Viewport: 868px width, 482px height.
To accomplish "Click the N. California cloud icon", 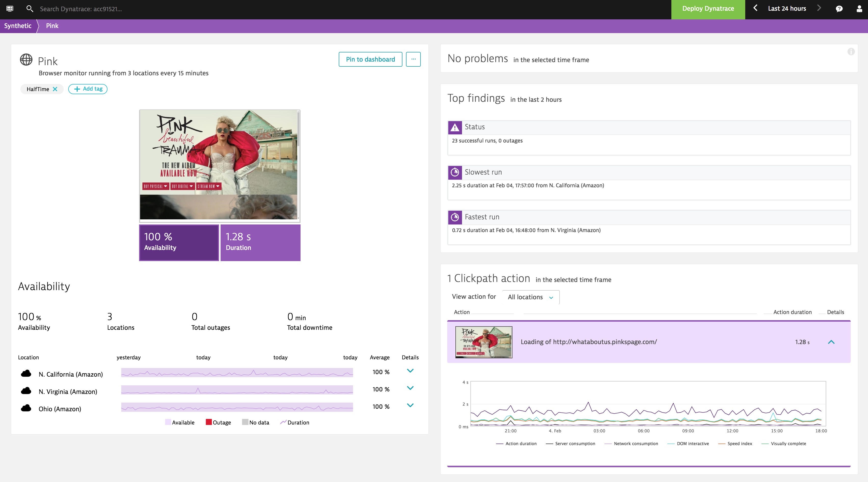I will [x=26, y=373].
